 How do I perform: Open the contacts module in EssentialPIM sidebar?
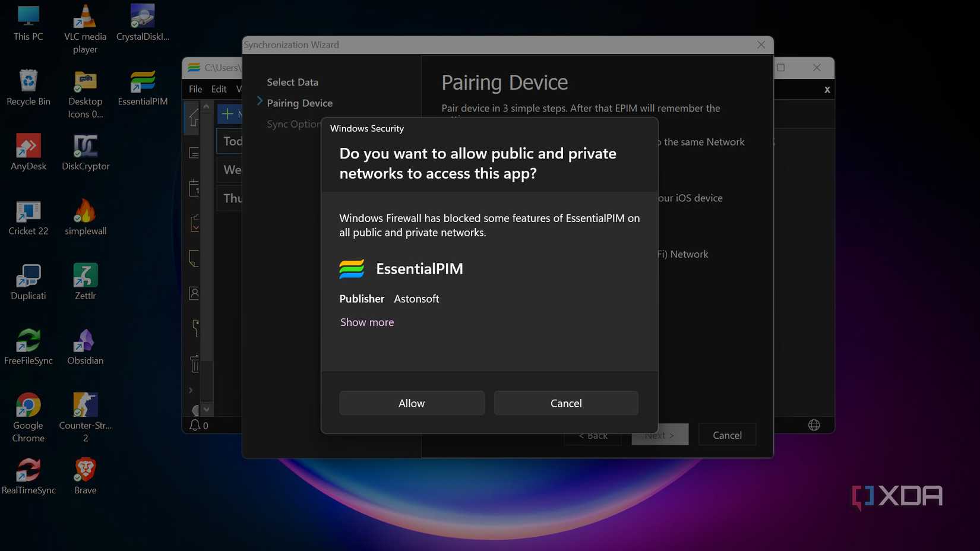194,293
